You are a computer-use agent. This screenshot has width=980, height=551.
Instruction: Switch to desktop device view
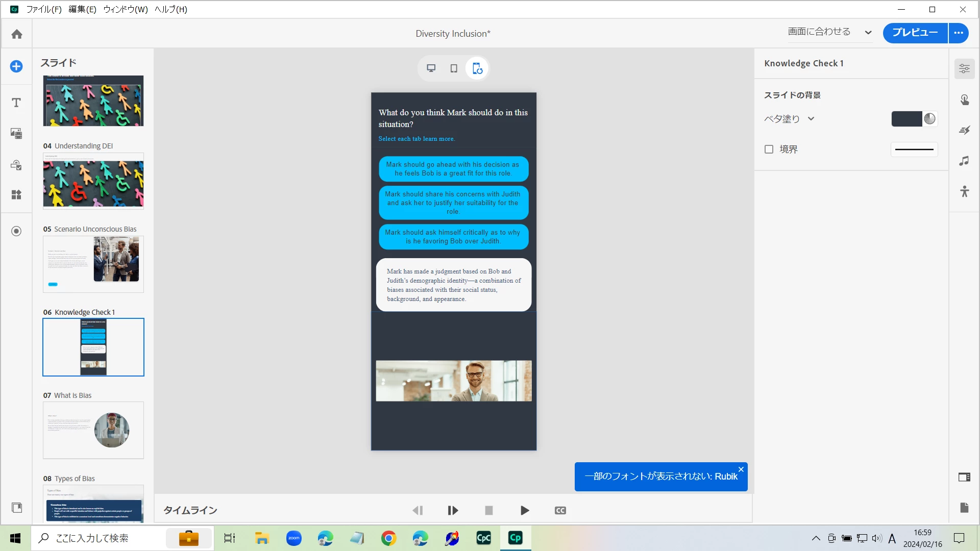[x=431, y=68]
